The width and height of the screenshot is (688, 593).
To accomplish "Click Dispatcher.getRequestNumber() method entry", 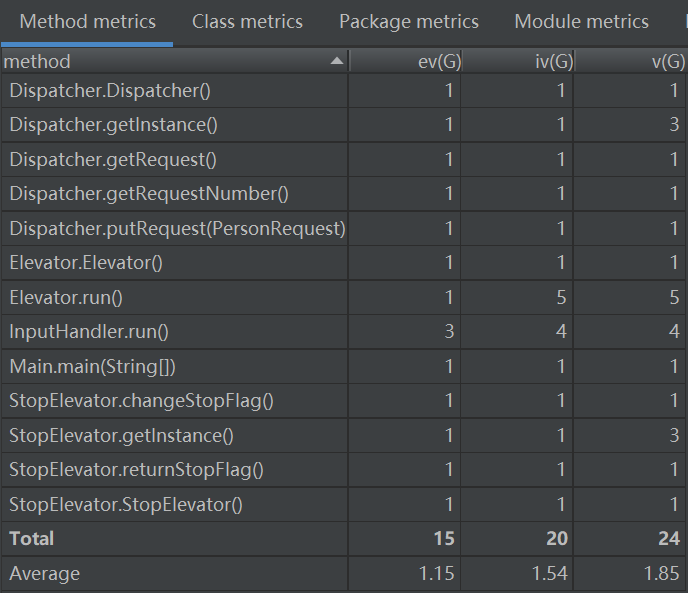I will pyautogui.click(x=148, y=193).
